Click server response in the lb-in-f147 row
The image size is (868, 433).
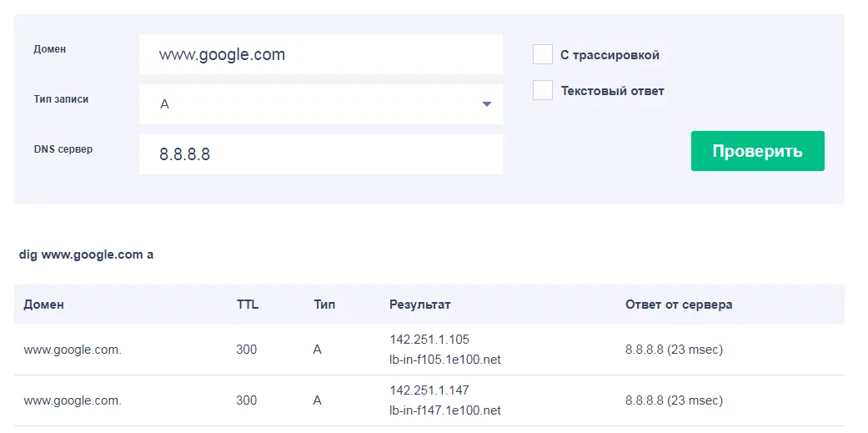(674, 400)
